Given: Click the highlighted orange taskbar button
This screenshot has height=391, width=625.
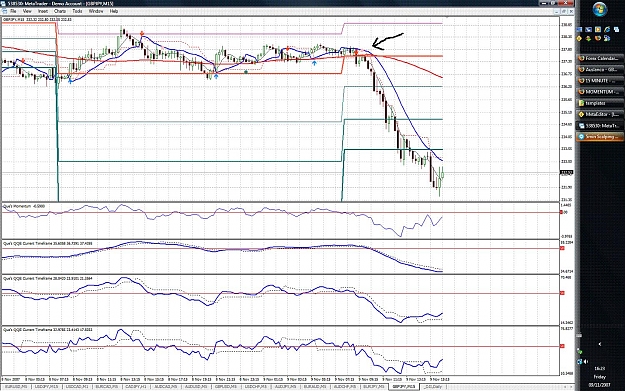Looking at the screenshot, I should tap(599, 136).
